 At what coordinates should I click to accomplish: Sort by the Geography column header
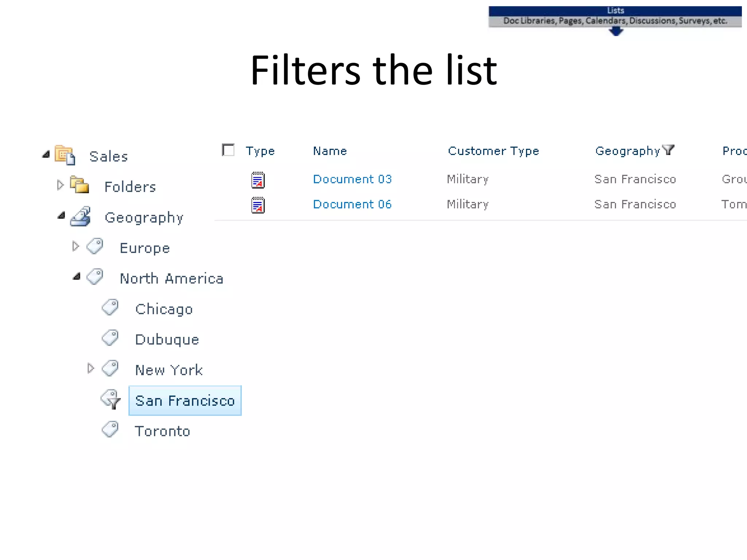pyautogui.click(x=628, y=151)
